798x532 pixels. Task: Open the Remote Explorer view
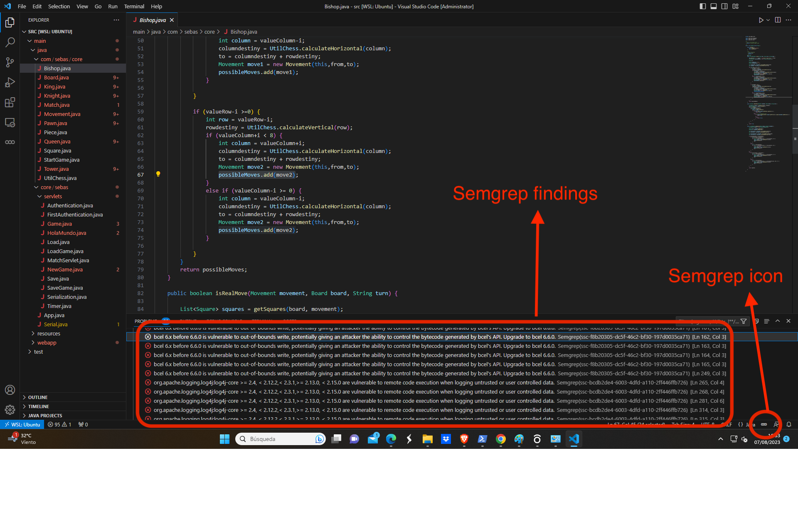10,122
